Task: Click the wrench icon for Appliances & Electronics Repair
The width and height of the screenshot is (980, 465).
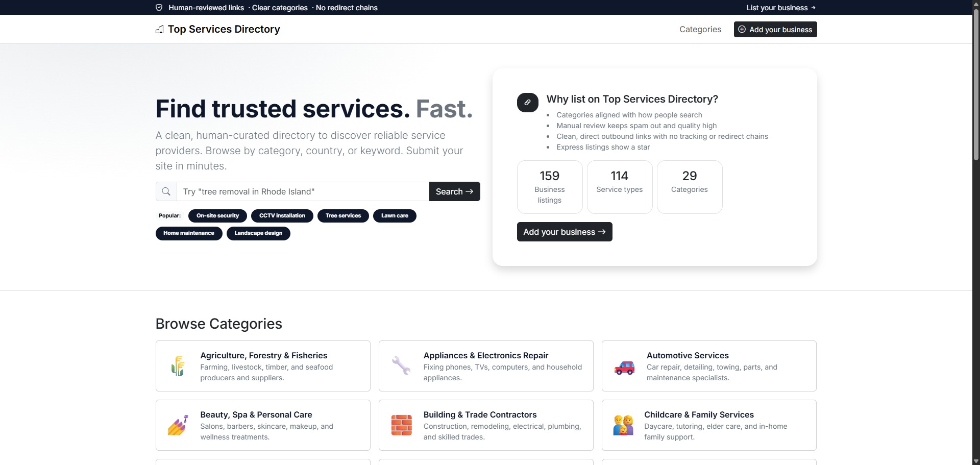Action: (401, 366)
